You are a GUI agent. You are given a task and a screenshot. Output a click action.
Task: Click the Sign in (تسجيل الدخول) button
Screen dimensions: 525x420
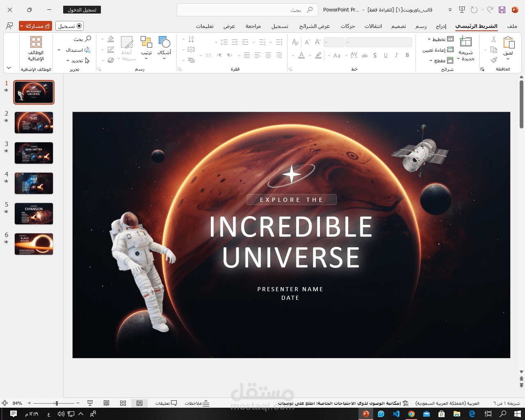(82, 10)
